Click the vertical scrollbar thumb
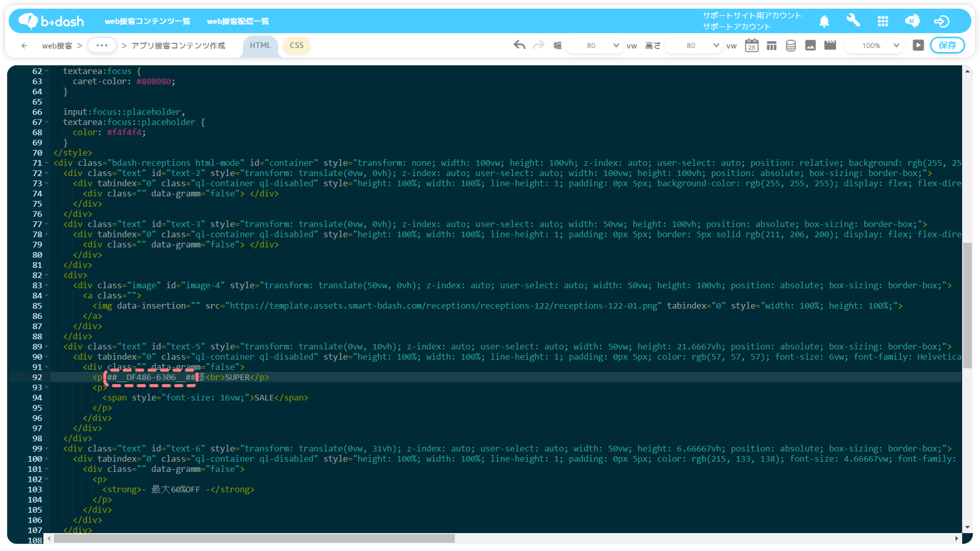 (x=968, y=306)
